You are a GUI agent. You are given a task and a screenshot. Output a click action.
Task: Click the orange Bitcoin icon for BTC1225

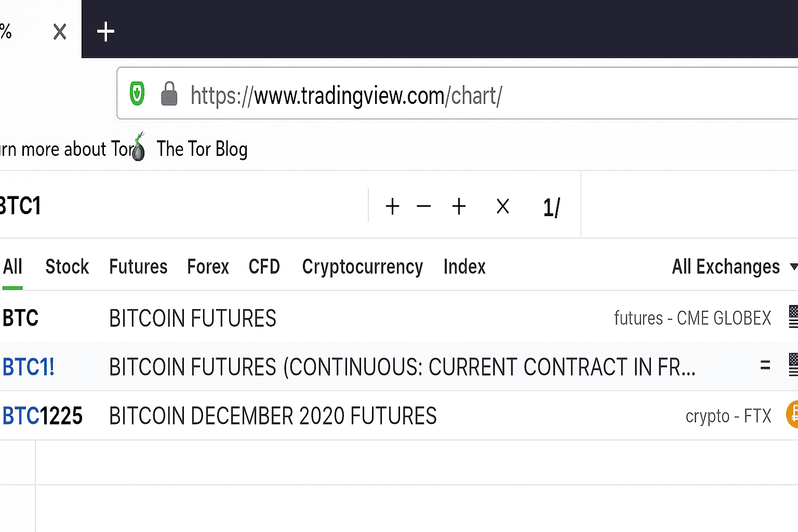[x=793, y=415]
